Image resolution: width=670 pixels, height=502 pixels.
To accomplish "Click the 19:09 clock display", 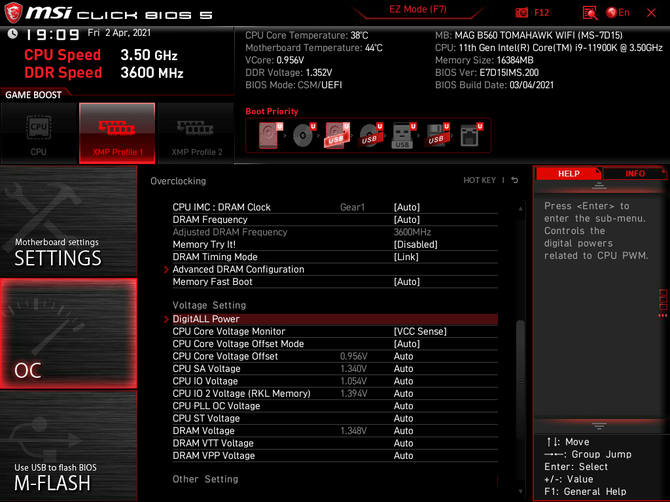I will pos(53,35).
